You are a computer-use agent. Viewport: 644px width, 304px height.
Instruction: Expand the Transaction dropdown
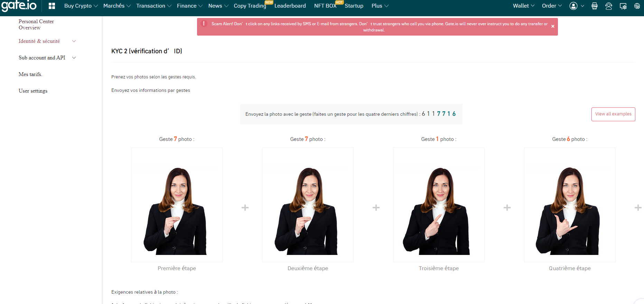154,6
